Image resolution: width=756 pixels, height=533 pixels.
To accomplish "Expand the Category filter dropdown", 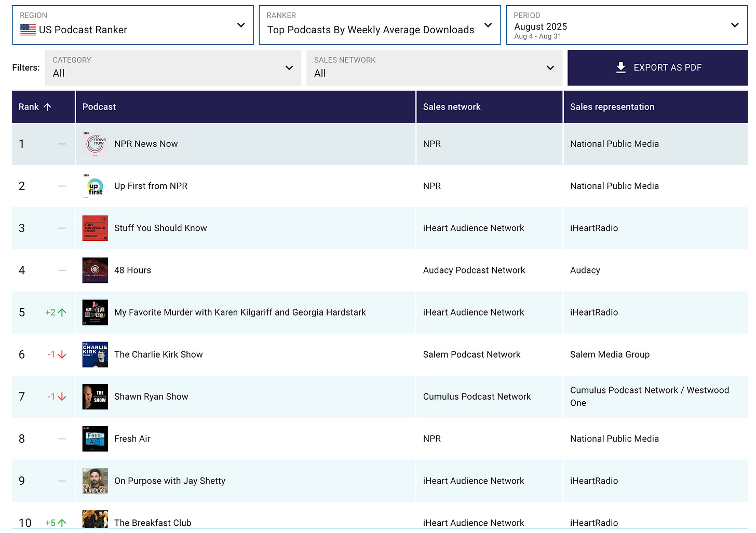I will (173, 67).
